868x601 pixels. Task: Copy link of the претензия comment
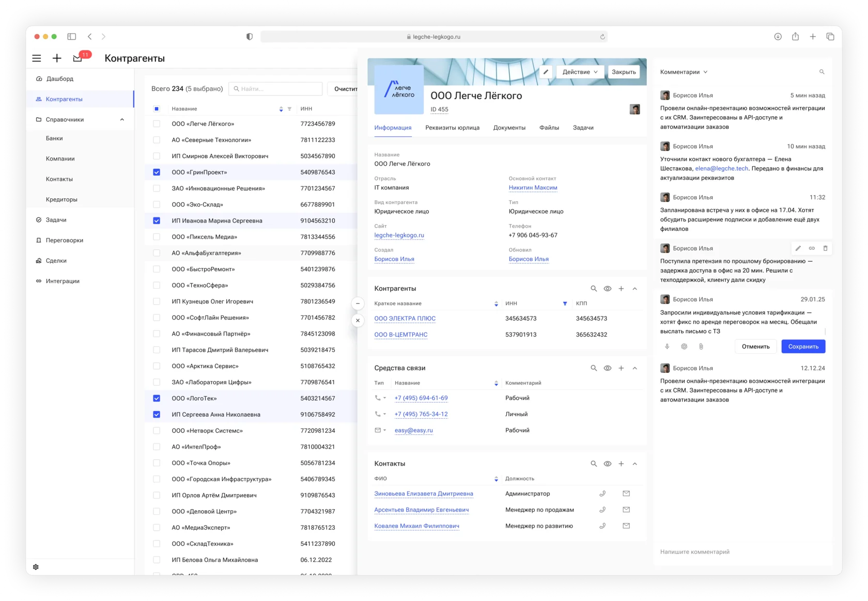(x=812, y=248)
